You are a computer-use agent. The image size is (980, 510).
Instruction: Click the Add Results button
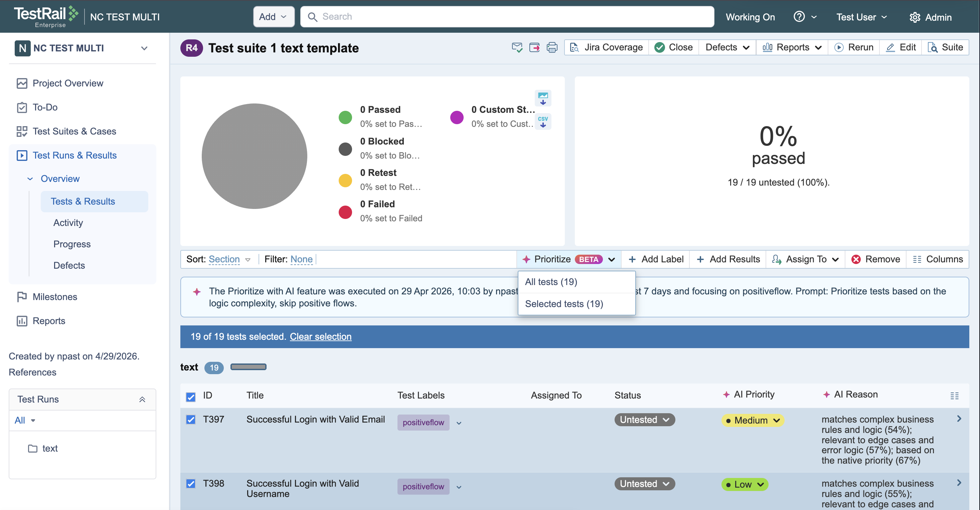pyautogui.click(x=728, y=259)
